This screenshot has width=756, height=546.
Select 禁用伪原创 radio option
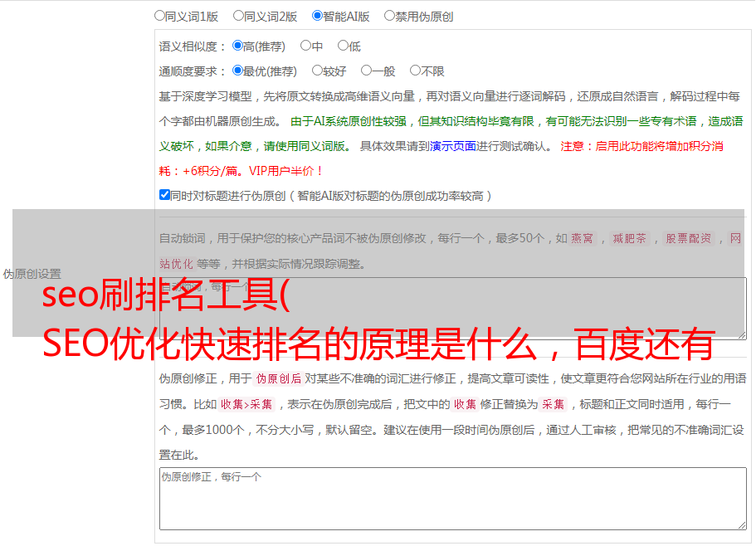tap(389, 16)
